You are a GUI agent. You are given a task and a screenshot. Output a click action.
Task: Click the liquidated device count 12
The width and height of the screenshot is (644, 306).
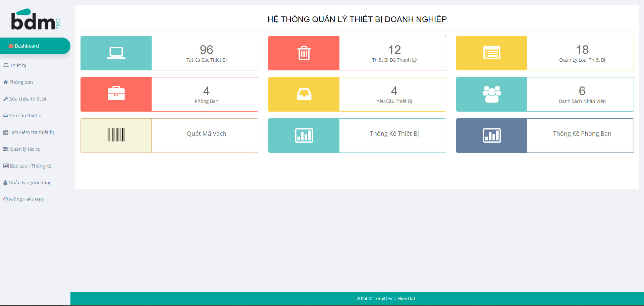[394, 50]
